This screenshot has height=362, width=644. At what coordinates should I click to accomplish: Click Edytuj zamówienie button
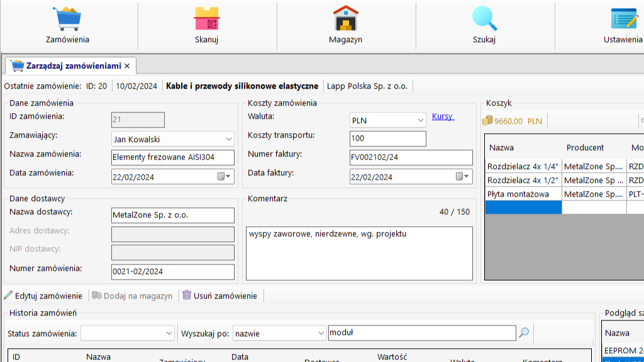click(43, 295)
